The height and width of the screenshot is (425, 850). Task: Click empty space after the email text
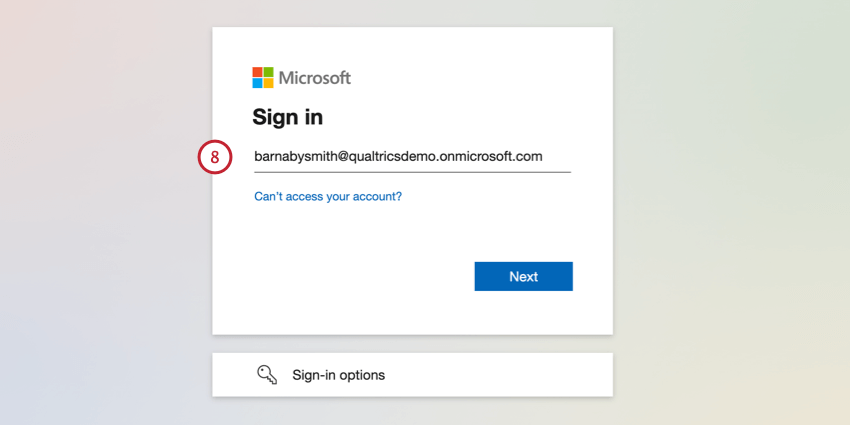point(557,157)
